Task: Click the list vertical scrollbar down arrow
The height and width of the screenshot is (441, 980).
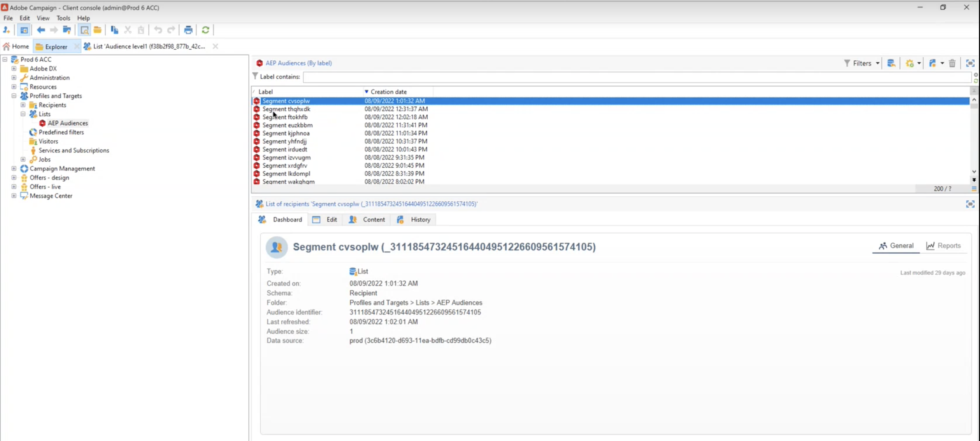Action: click(974, 172)
